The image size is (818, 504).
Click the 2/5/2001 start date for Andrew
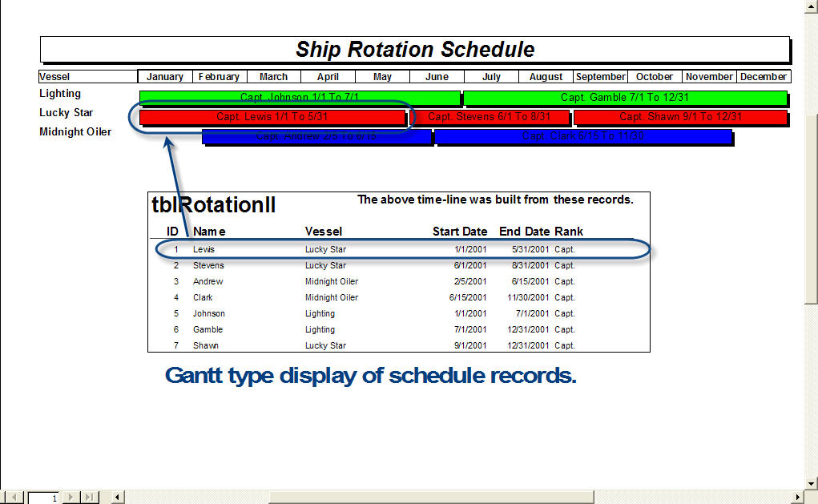tap(470, 282)
